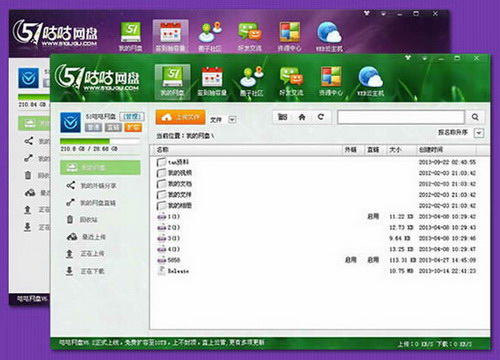This screenshot has width=500, height=360.
Task: Click the orange 扩容 button under account name
Action: pyautogui.click(x=133, y=127)
